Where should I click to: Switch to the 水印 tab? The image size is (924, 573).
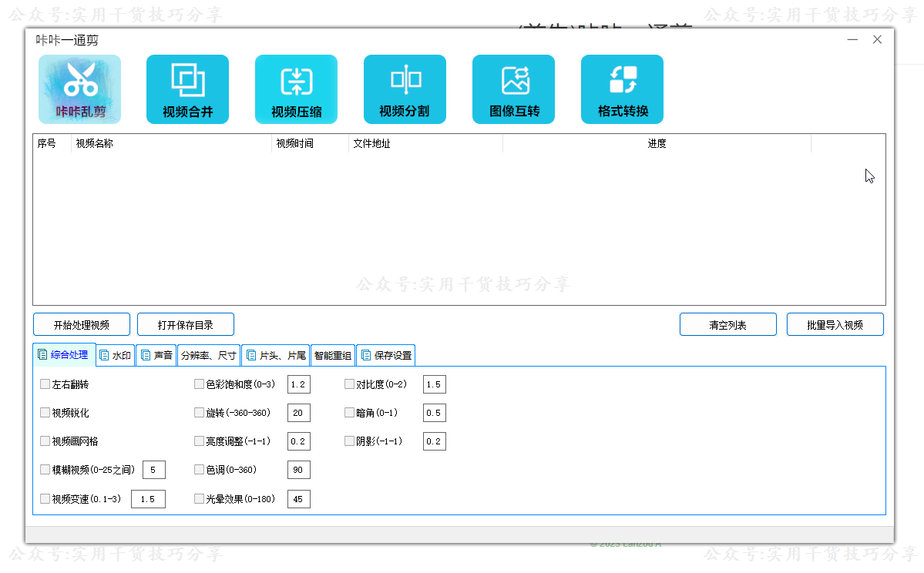click(x=116, y=356)
